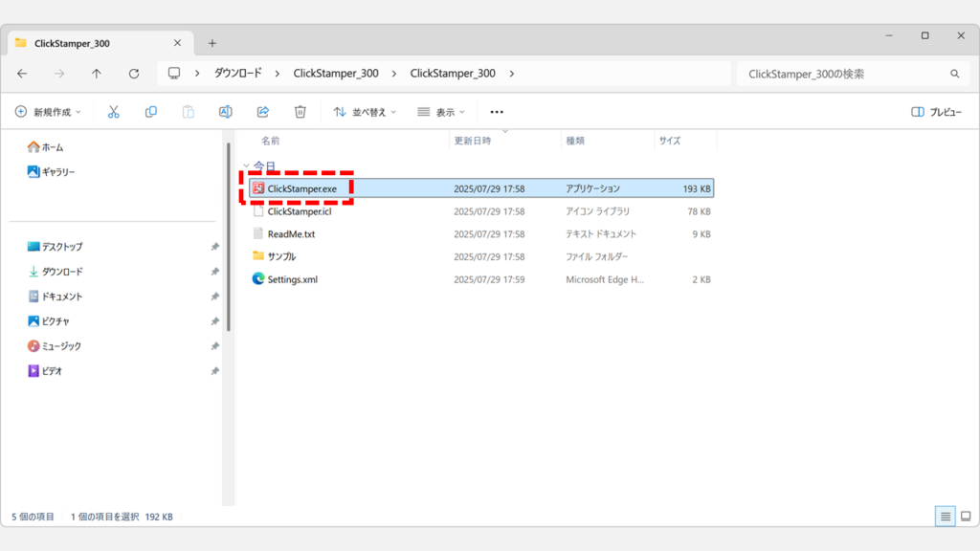Open ピクチャ in the navigation pane

coord(49,321)
